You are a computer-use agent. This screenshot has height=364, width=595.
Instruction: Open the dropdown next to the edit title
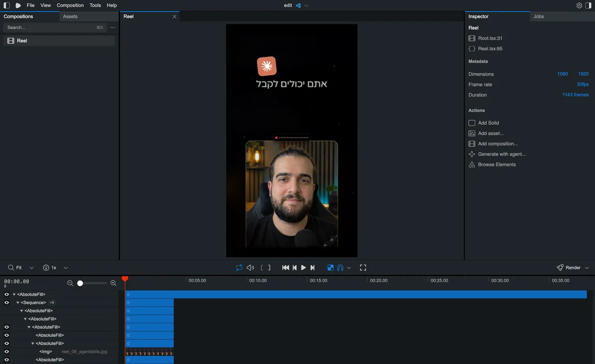[x=306, y=5]
